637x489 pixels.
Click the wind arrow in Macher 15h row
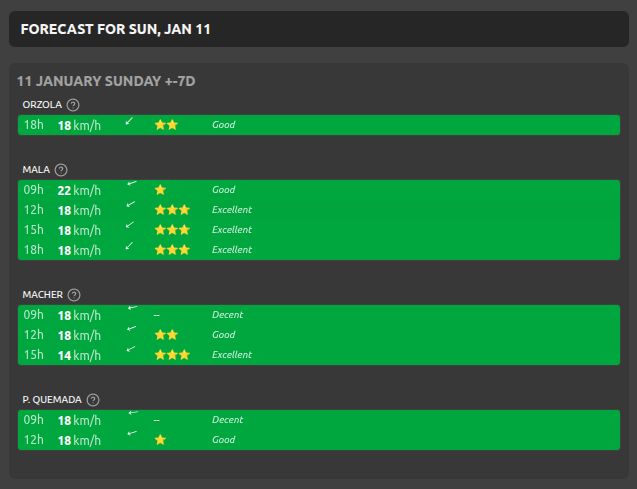pos(131,349)
